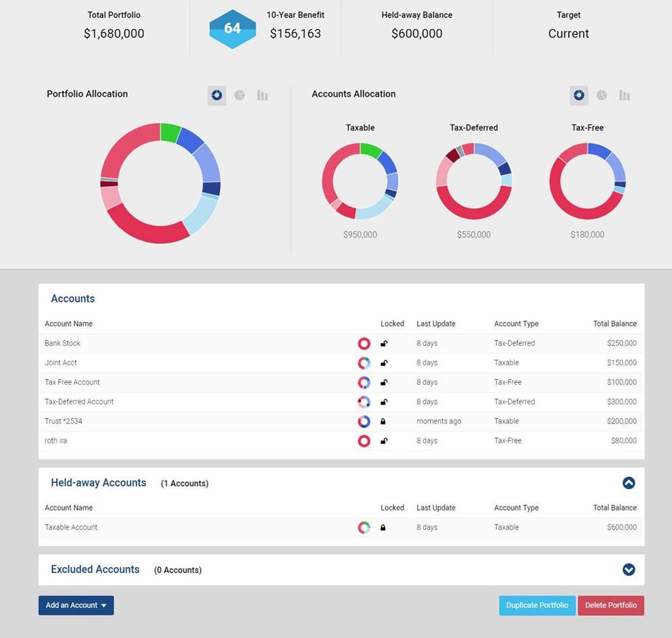
Task: Open Trust *2534 allocation donut icon
Action: point(364,421)
